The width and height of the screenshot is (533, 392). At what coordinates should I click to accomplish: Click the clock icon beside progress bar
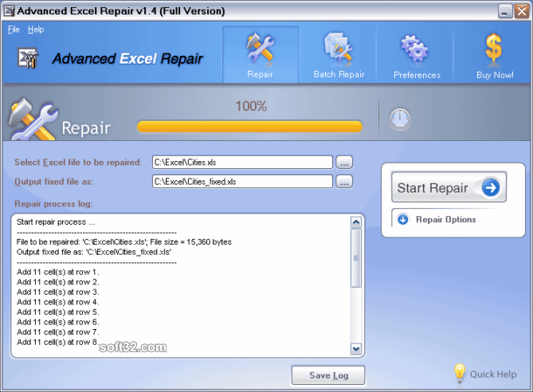coord(400,119)
